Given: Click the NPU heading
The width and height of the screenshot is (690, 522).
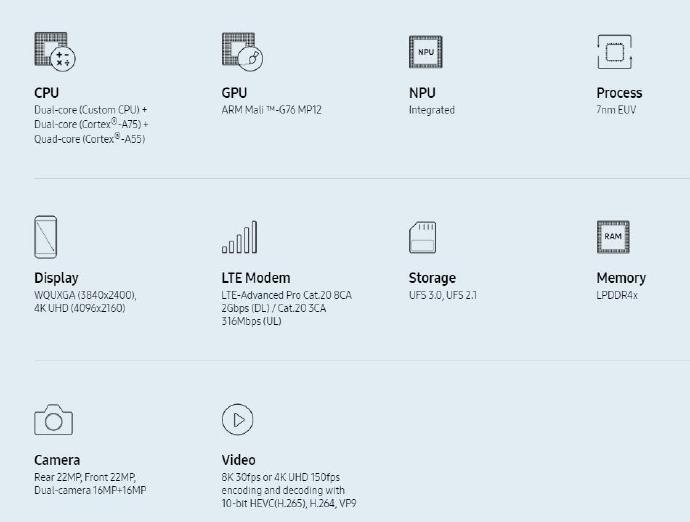Looking at the screenshot, I should [x=422, y=93].
